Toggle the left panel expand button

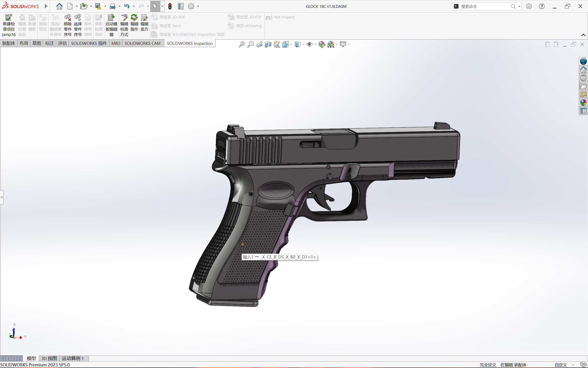click(x=547, y=44)
